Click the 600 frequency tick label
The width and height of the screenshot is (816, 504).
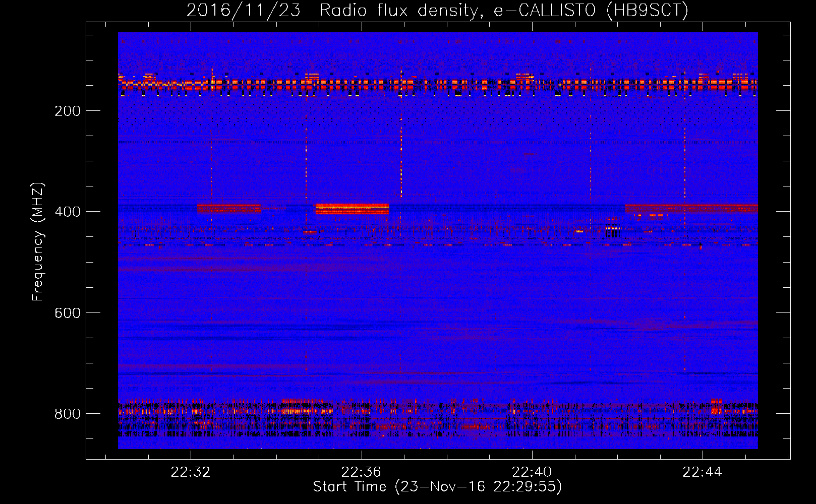click(68, 313)
